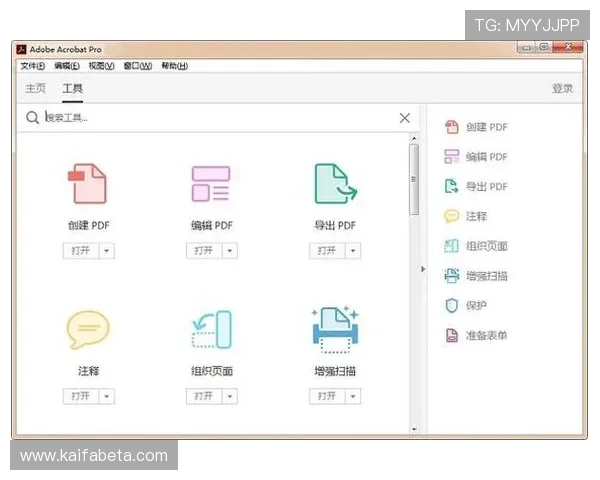Click 注释 caption under large icon
600x480 pixels.
[x=89, y=371]
